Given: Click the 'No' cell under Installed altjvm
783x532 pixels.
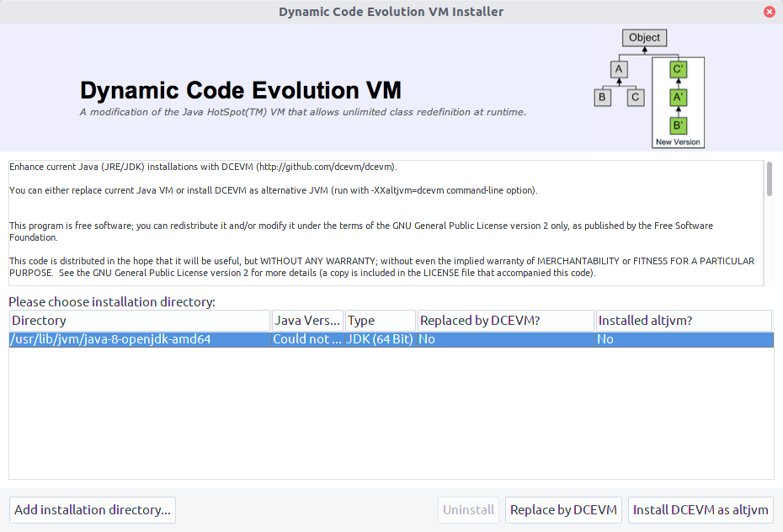Looking at the screenshot, I should coord(684,339).
